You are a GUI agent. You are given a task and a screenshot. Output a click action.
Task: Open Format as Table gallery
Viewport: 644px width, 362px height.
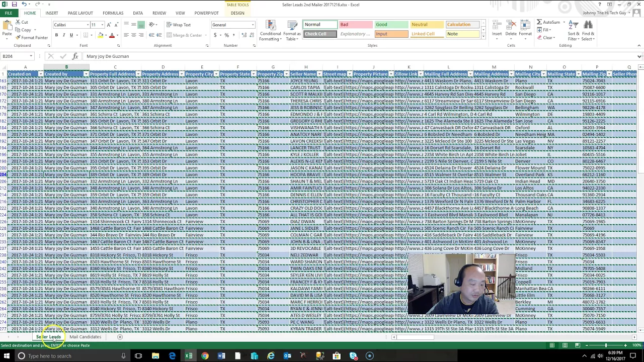[x=292, y=31]
